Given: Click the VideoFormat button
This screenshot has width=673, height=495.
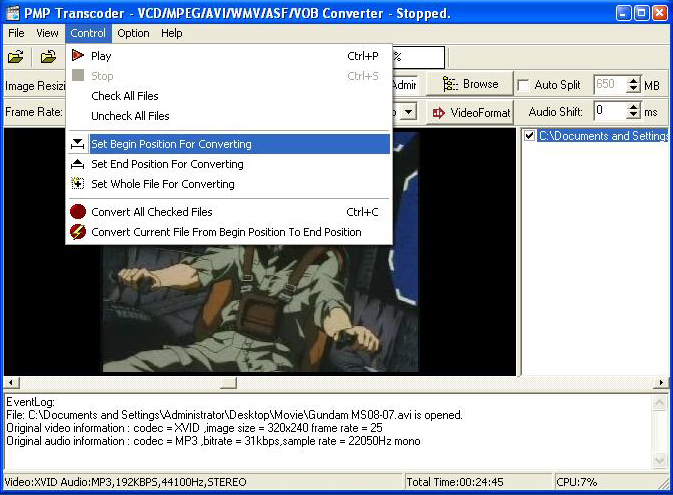Looking at the screenshot, I should coord(471,113).
